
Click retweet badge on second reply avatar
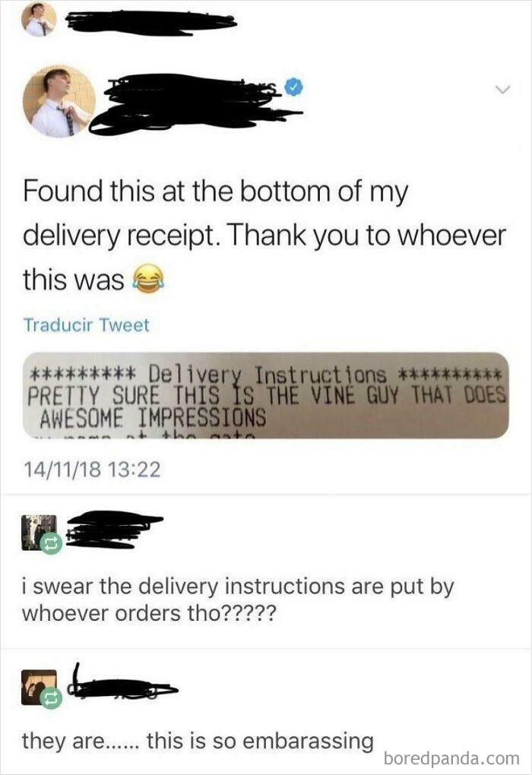click(50, 698)
